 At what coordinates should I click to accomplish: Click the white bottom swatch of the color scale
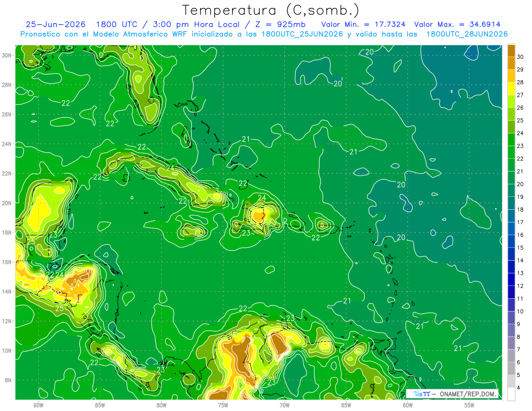coord(511,394)
